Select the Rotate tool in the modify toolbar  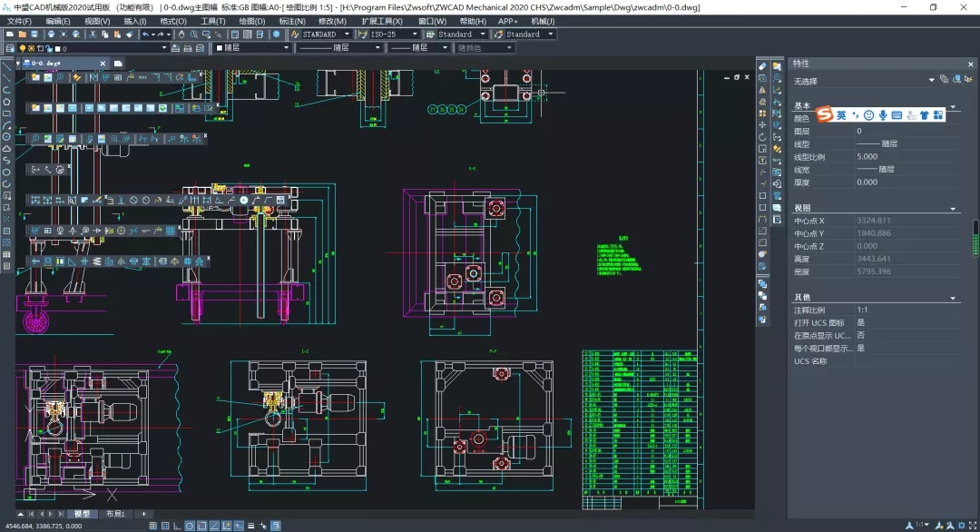(x=763, y=136)
